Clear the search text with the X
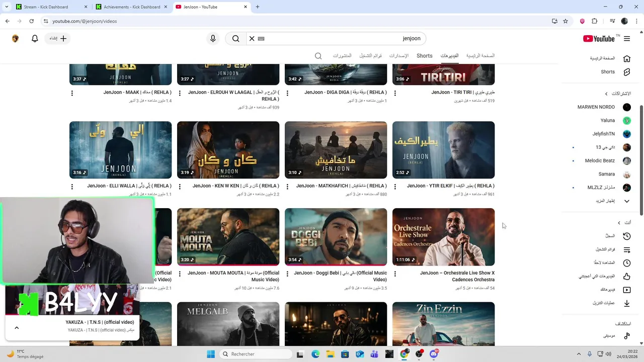644x362 pixels. coord(252,38)
